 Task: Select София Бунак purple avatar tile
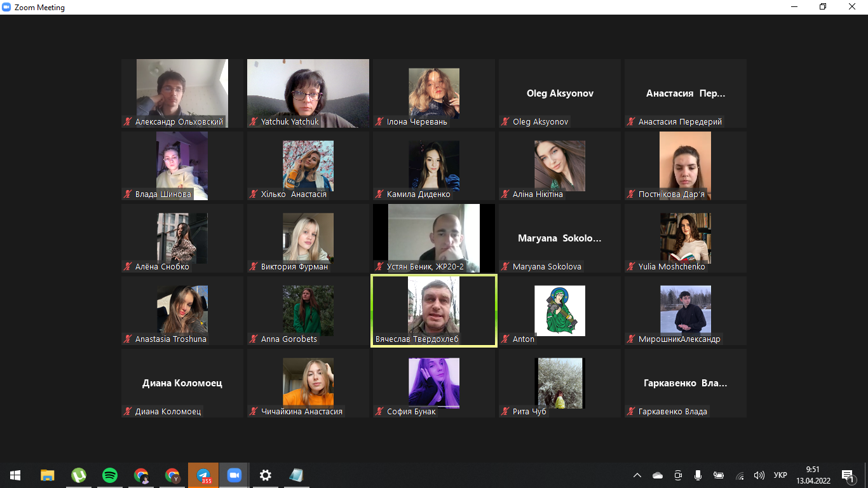click(434, 383)
